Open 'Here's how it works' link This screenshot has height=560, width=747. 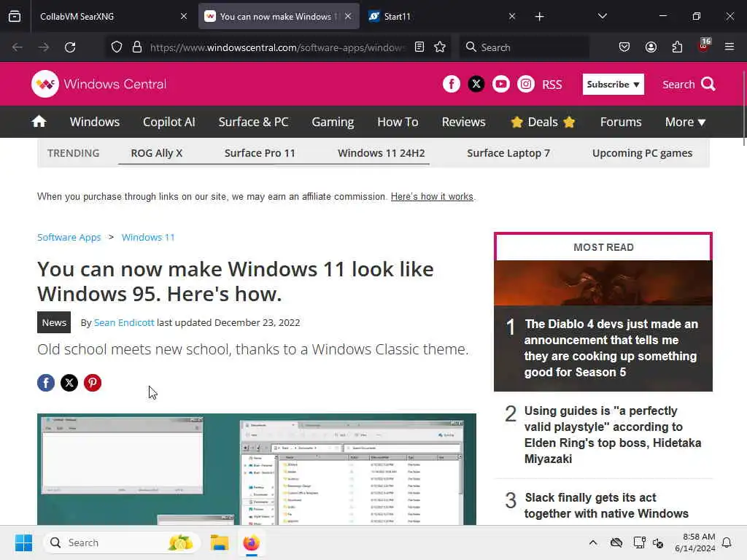pyautogui.click(x=432, y=197)
